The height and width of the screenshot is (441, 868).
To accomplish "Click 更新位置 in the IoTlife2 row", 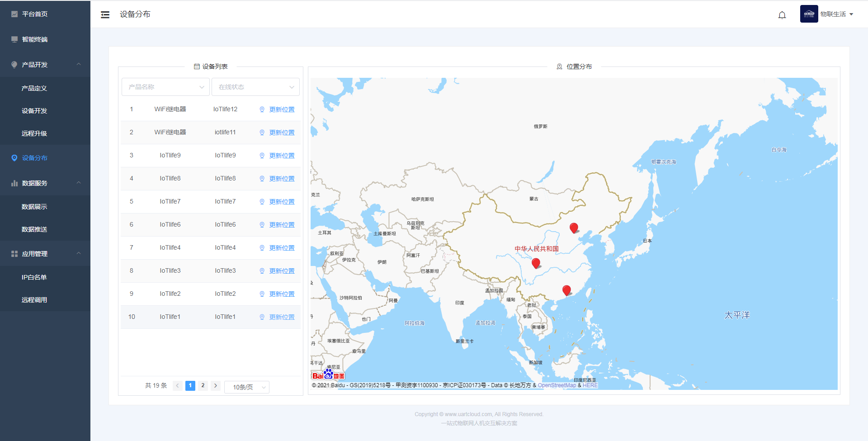I will click(277, 294).
